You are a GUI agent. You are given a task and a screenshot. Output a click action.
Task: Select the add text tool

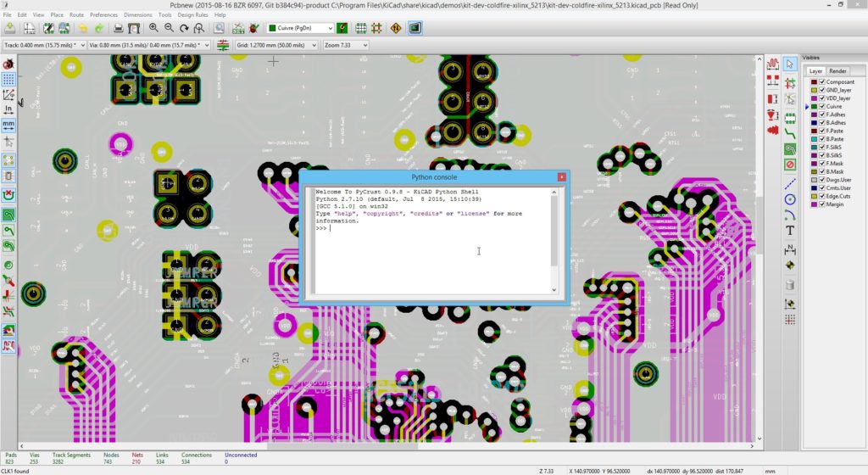[x=790, y=230]
